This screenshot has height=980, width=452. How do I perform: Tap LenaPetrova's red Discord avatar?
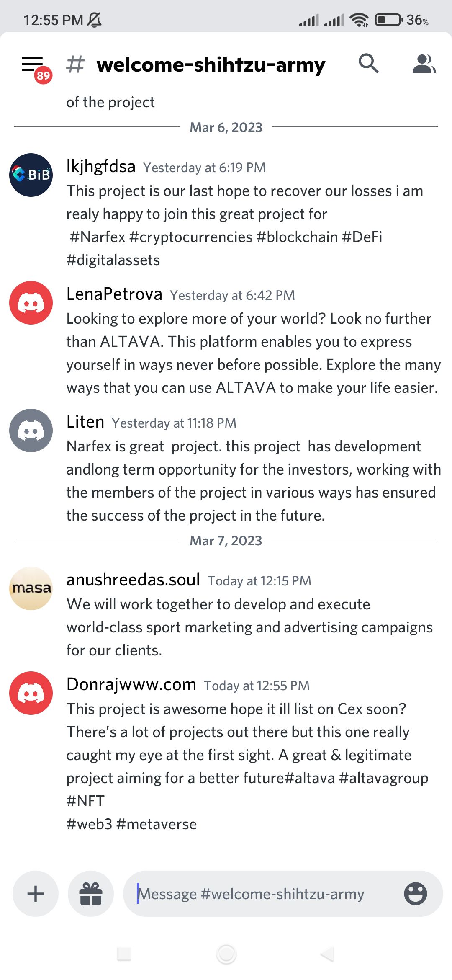point(31,303)
